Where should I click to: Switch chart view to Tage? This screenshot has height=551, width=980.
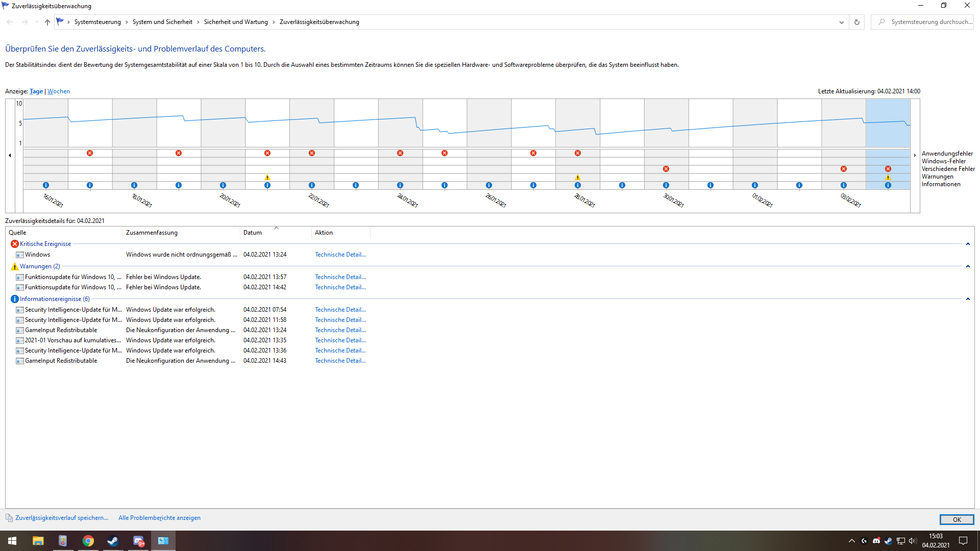[36, 91]
